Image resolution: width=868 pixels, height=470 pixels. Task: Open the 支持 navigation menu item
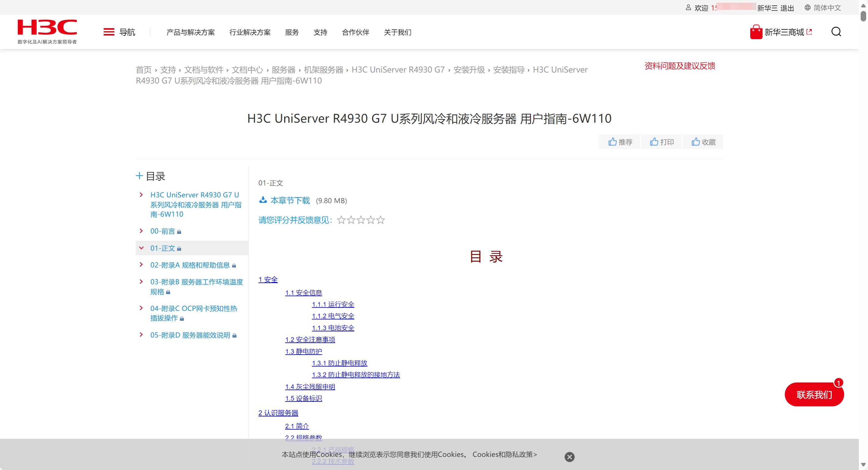click(x=320, y=32)
